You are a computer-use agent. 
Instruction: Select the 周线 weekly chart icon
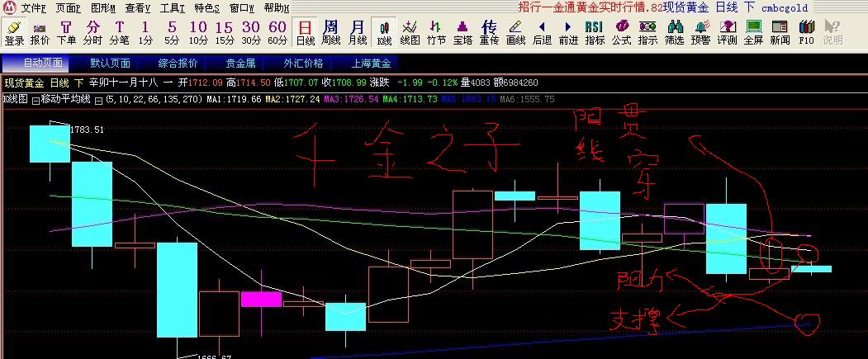(331, 33)
